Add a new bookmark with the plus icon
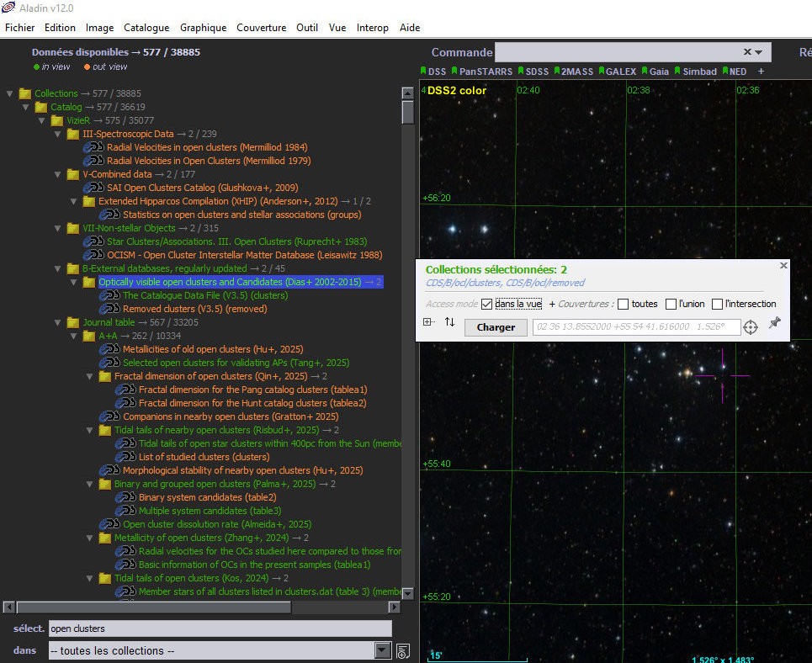Image resolution: width=812 pixels, height=663 pixels. (761, 72)
